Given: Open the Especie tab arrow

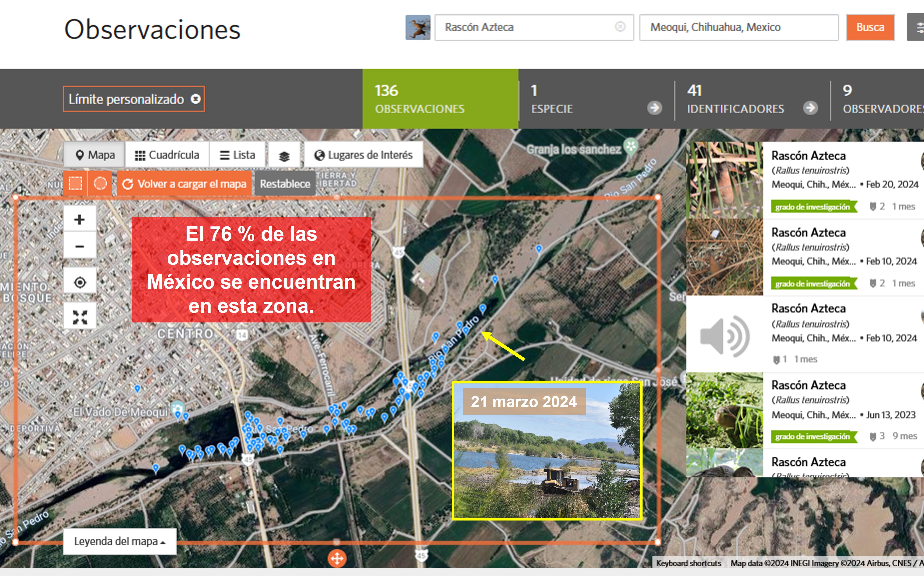Looking at the screenshot, I should [654, 108].
